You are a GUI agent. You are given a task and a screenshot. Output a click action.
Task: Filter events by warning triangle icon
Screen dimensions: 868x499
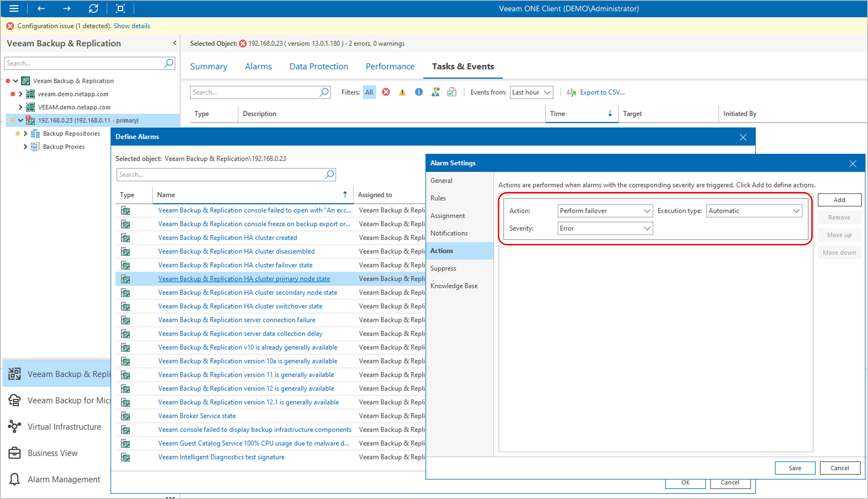[403, 92]
